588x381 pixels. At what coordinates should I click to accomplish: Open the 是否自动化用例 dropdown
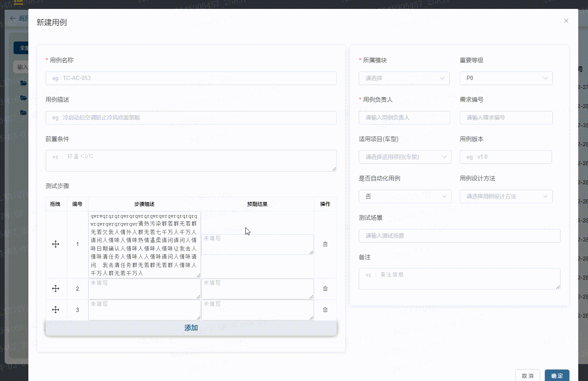pyautogui.click(x=405, y=196)
